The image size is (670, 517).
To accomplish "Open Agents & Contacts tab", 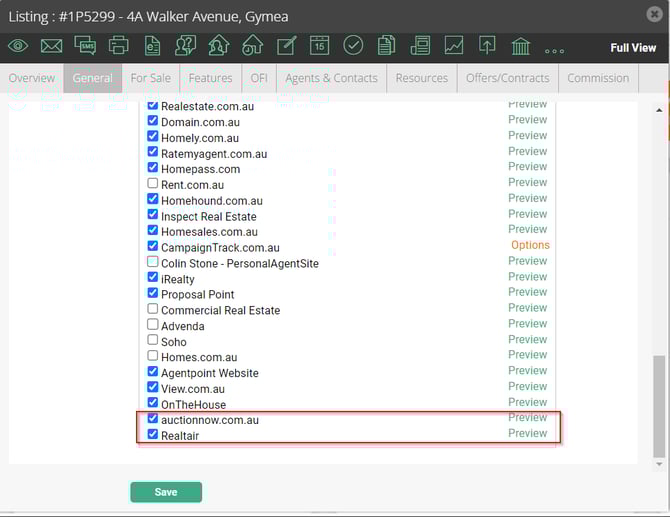I will 331,78.
